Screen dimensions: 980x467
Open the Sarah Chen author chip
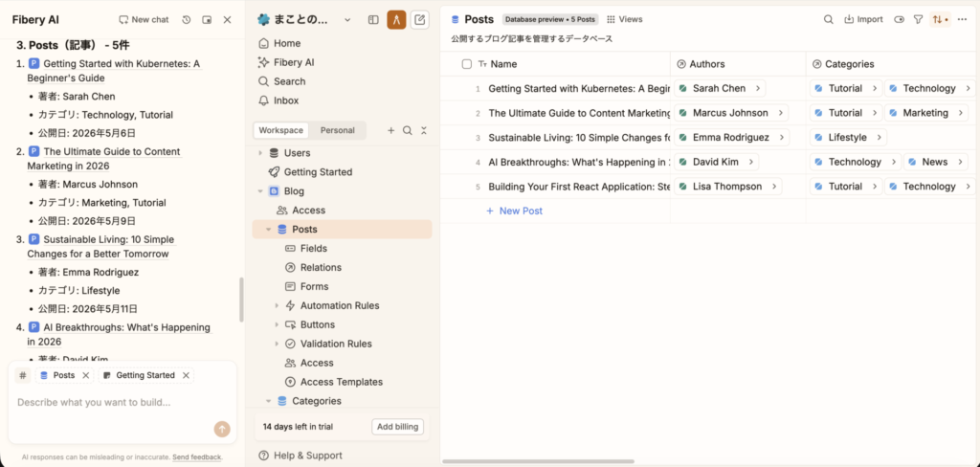720,89
